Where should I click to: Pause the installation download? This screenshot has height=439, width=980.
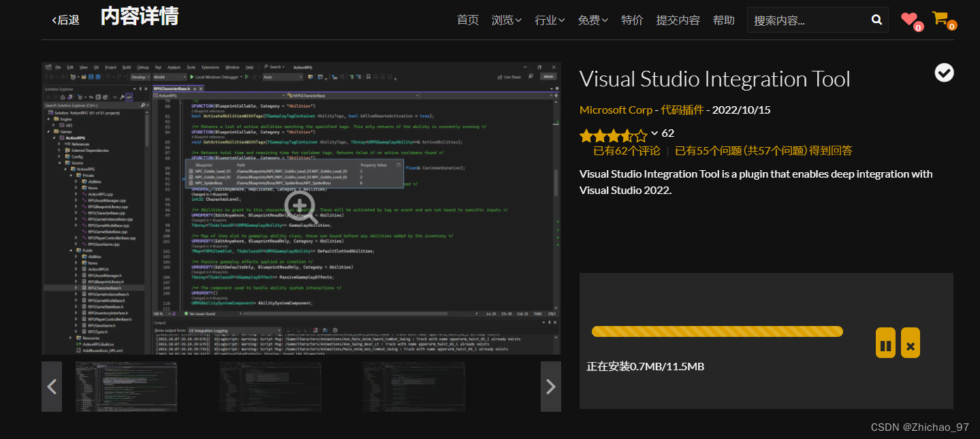[885, 343]
